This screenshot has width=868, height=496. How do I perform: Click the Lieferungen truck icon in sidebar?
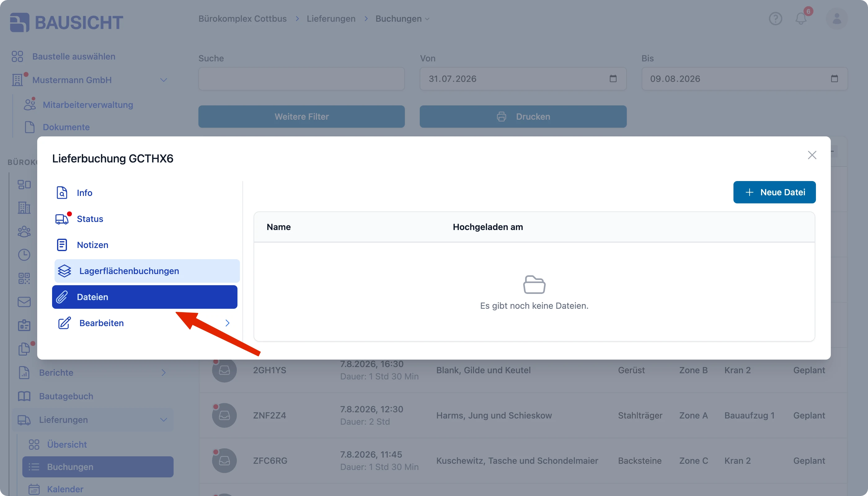[24, 420]
